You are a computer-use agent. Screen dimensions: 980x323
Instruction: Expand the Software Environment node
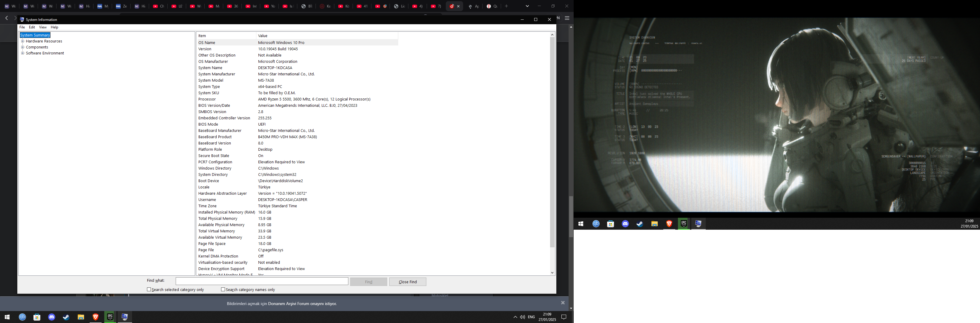coord(23,53)
